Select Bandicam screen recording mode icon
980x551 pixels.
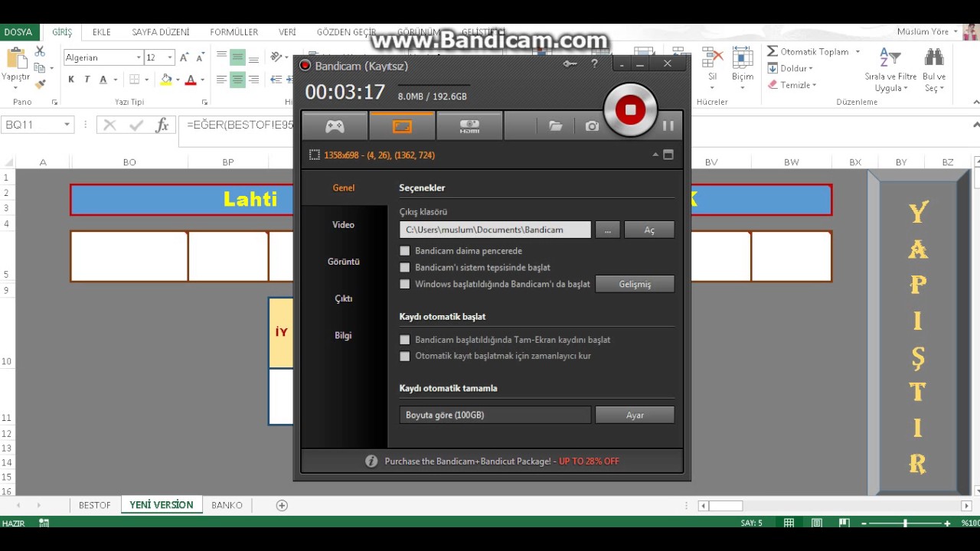click(402, 126)
